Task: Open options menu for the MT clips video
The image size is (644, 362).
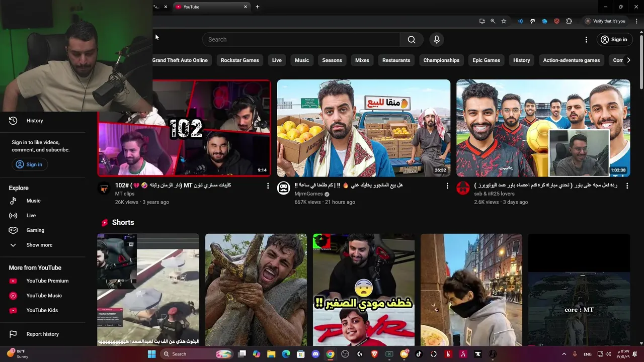Action: point(268,186)
